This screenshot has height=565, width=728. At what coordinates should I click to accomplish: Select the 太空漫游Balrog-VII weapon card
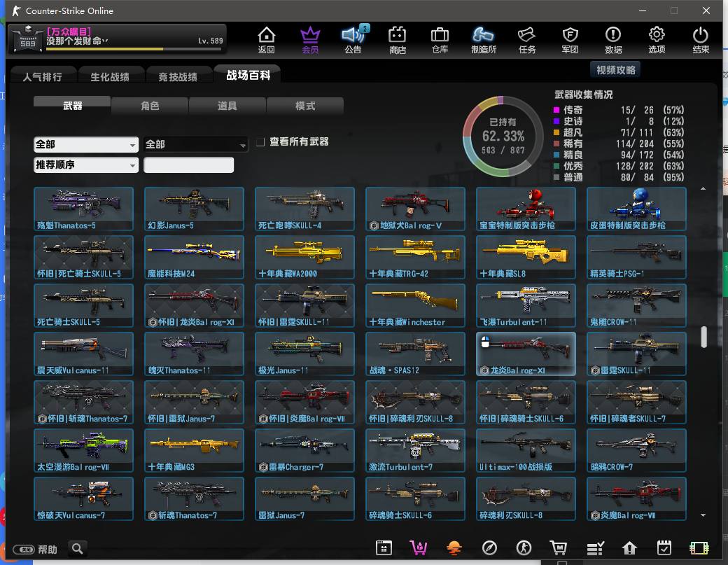83,450
